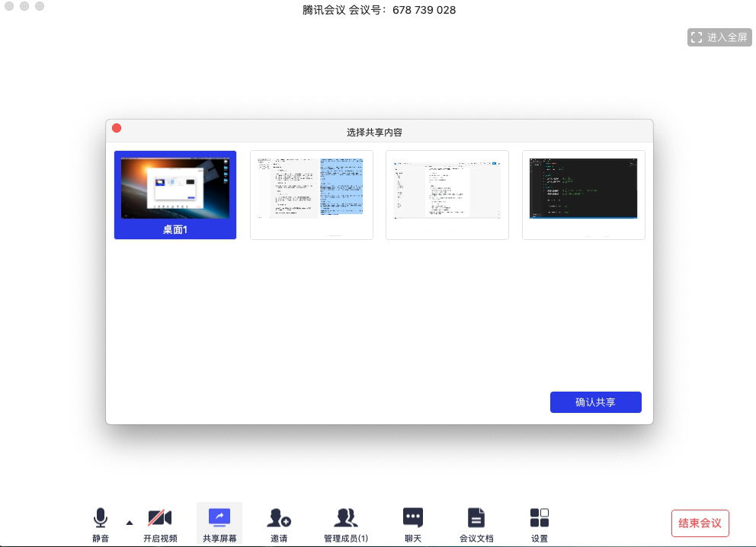Open the microphone device selector arrow
The image size is (756, 547).
pyautogui.click(x=128, y=521)
